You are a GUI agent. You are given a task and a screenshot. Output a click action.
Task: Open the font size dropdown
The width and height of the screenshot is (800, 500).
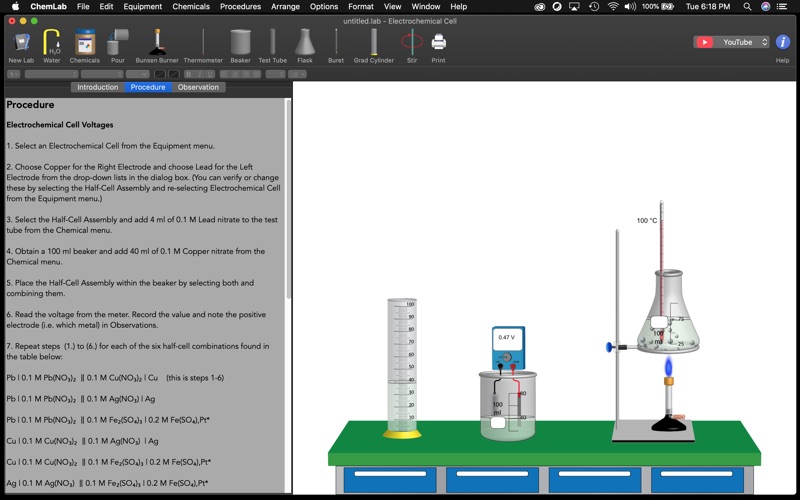click(137, 74)
